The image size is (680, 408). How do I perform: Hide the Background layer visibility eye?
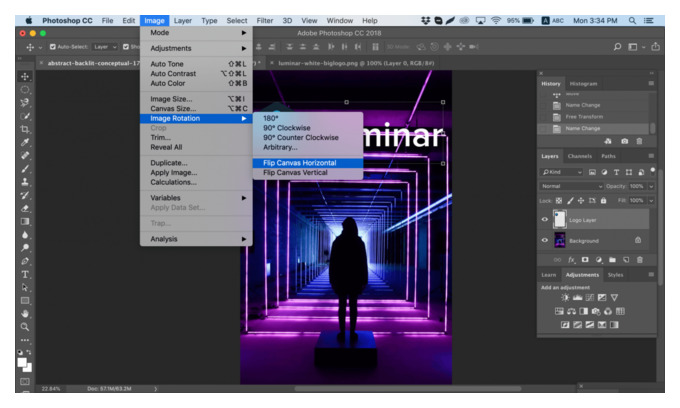click(x=545, y=240)
